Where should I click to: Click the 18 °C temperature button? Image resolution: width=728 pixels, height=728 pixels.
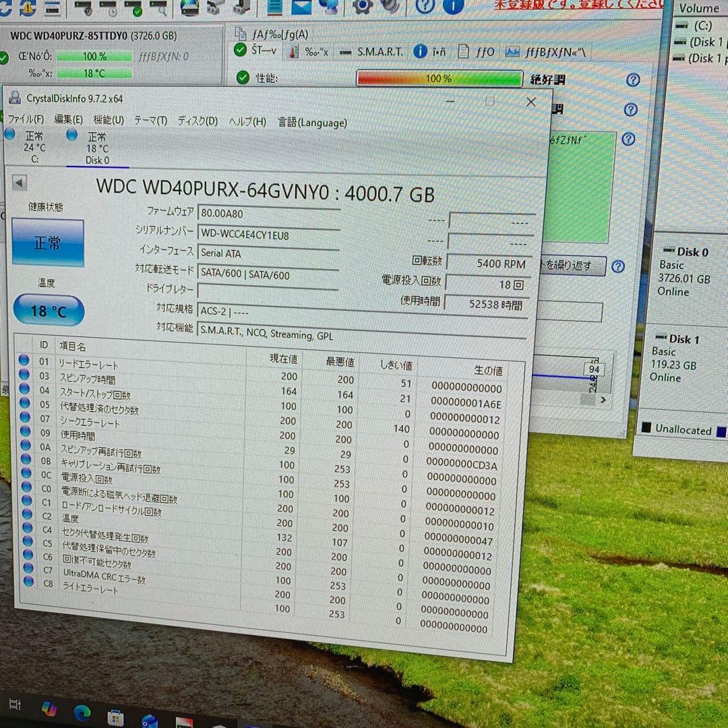[49, 310]
